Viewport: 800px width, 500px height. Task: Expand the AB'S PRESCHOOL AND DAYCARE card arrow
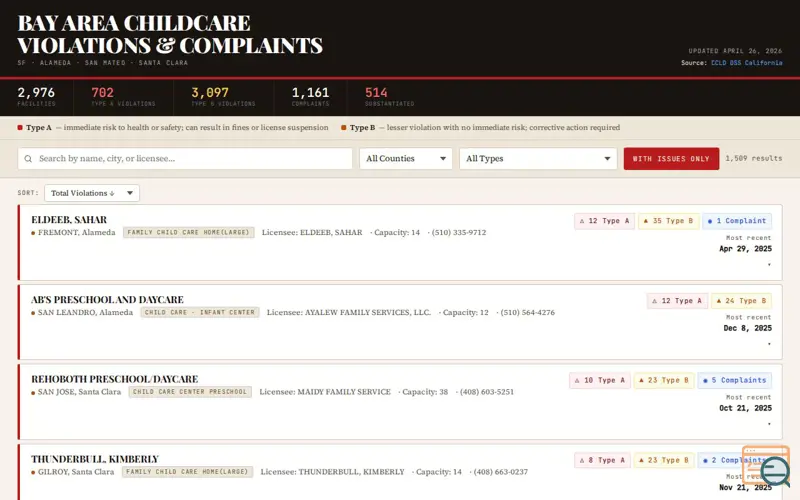(x=769, y=344)
